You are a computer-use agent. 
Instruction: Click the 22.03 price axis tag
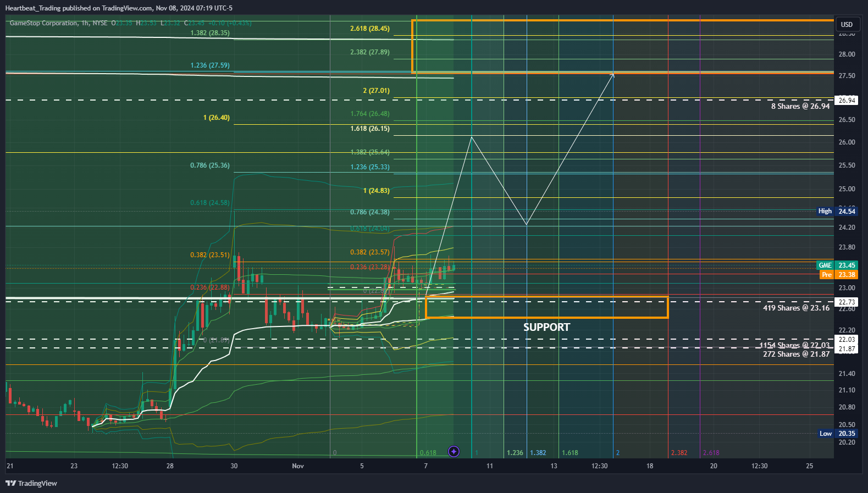click(x=847, y=340)
